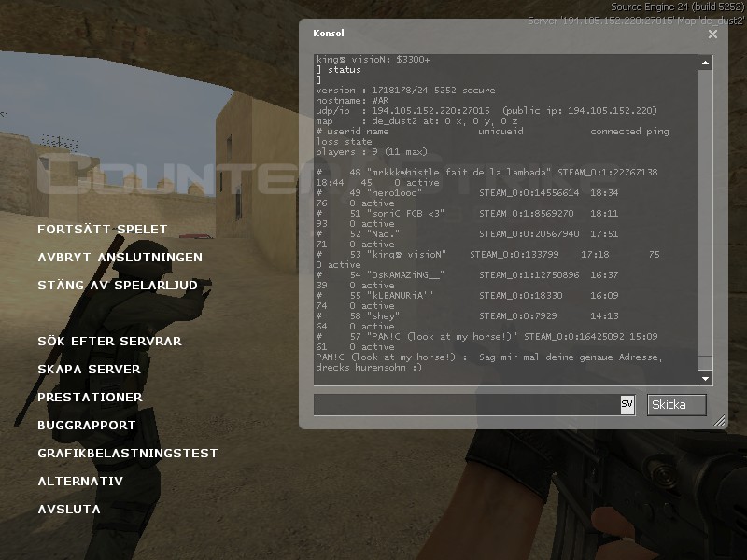The width and height of the screenshot is (747, 560).
Task: Click player name "DsKAMAZiNG__"
Action: [405, 274]
